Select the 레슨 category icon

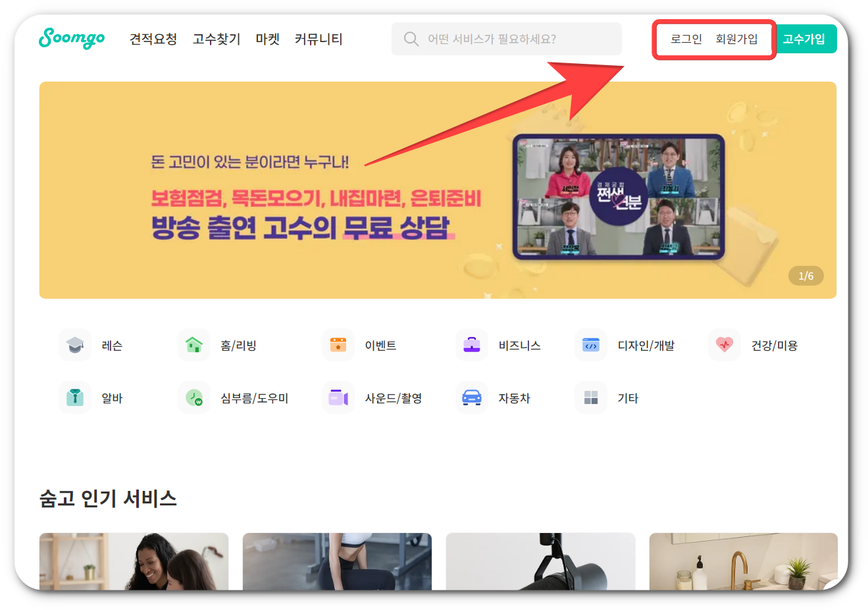[x=74, y=345]
